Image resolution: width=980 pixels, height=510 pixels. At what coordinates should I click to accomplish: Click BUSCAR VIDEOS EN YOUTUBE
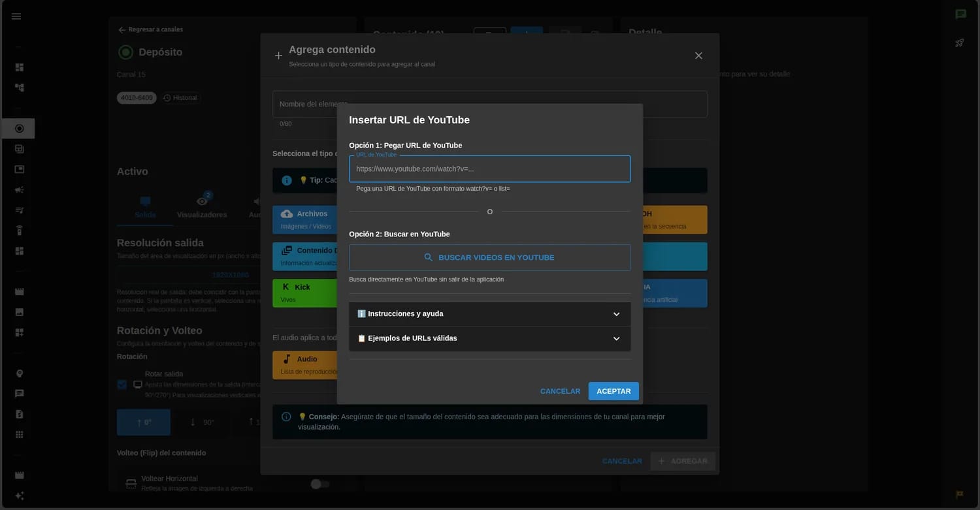[x=490, y=258]
